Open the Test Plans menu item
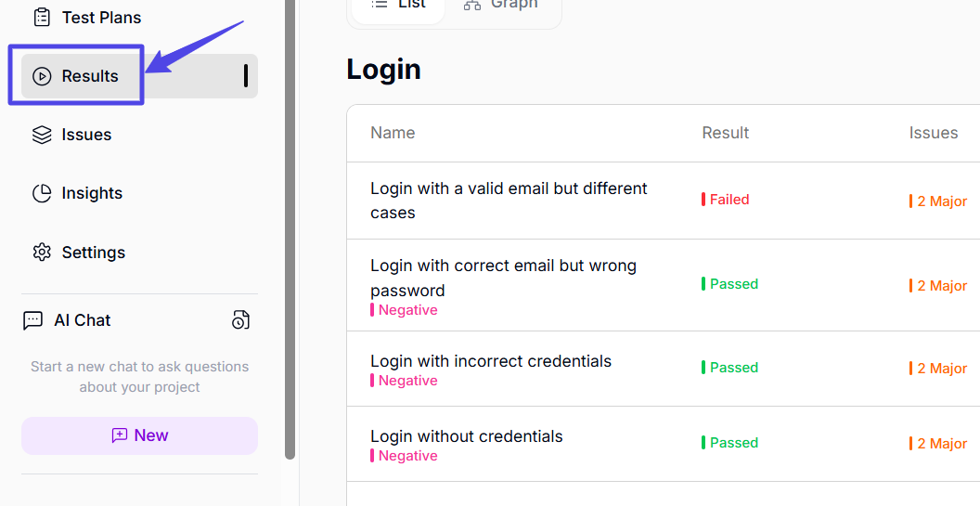Image resolution: width=980 pixels, height=506 pixels. 101,18
